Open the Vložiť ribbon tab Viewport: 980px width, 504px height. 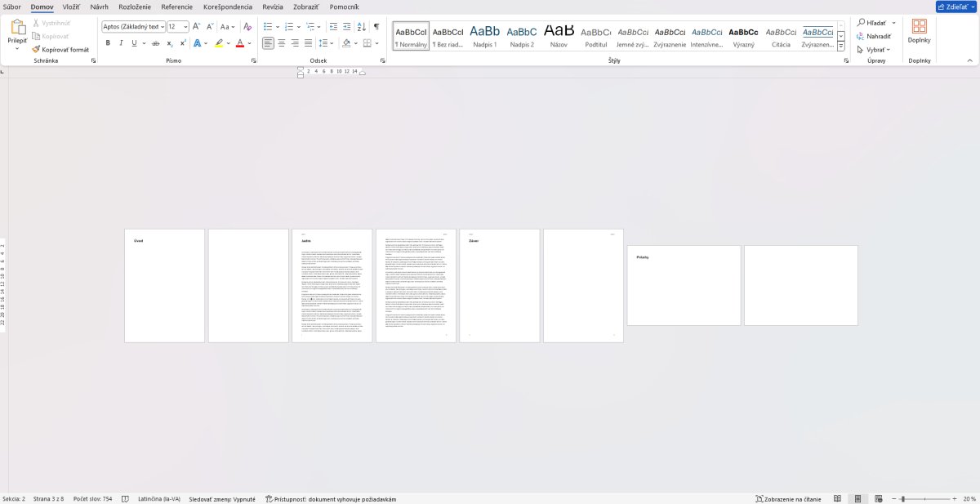pos(71,7)
